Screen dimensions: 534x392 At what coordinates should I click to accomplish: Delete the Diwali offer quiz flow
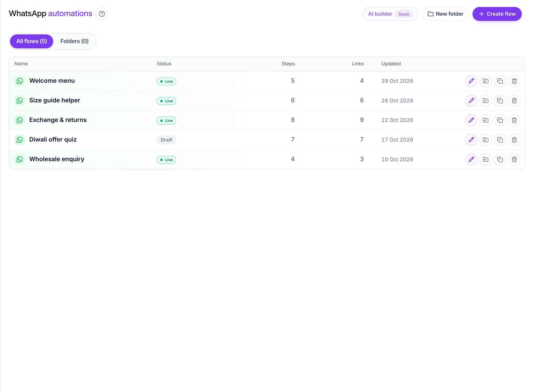[514, 140]
